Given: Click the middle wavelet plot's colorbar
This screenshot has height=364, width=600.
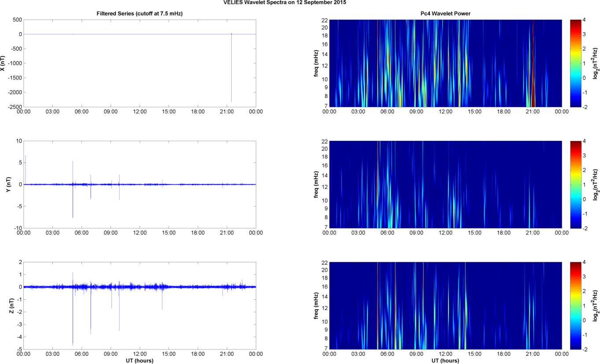Looking at the screenshot, I should point(576,184).
